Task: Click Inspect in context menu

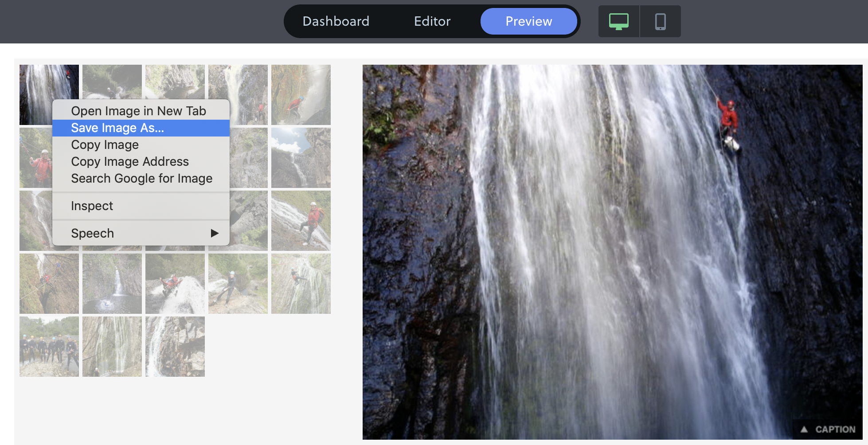Action: 141,206
